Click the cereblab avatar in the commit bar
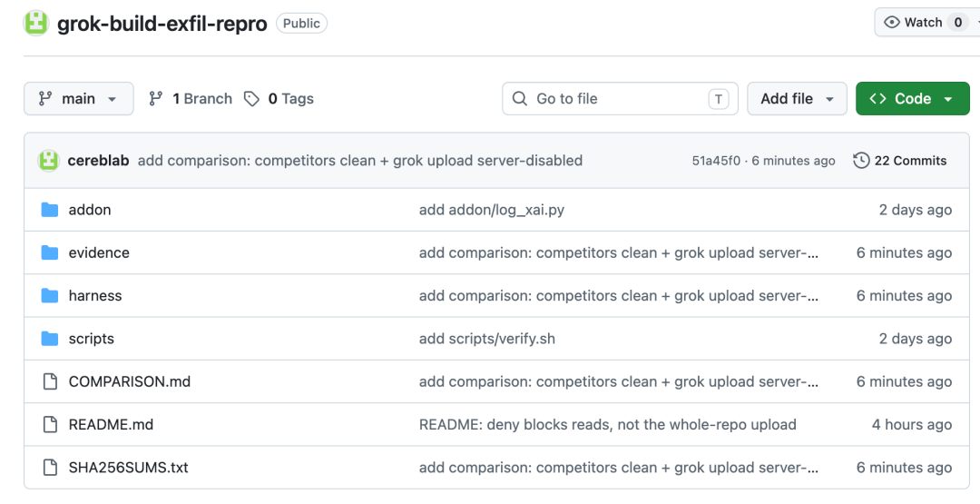The image size is (980, 504). (x=49, y=161)
